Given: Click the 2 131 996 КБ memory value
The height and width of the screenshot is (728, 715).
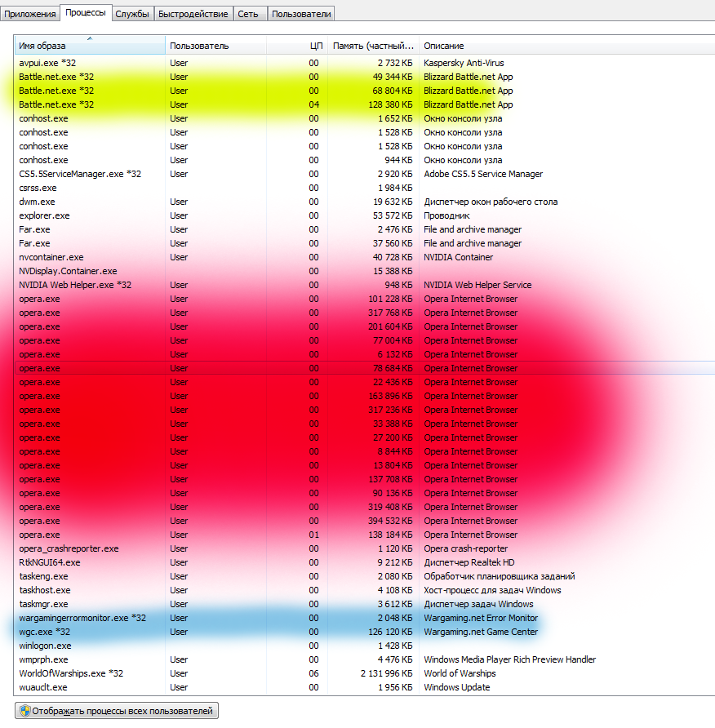Looking at the screenshot, I should [386, 673].
